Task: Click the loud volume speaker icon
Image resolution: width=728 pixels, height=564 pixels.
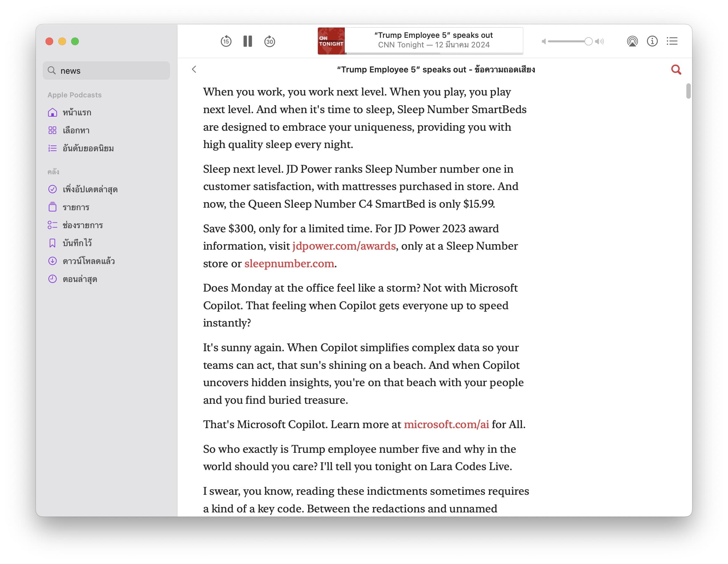Action: pos(599,41)
